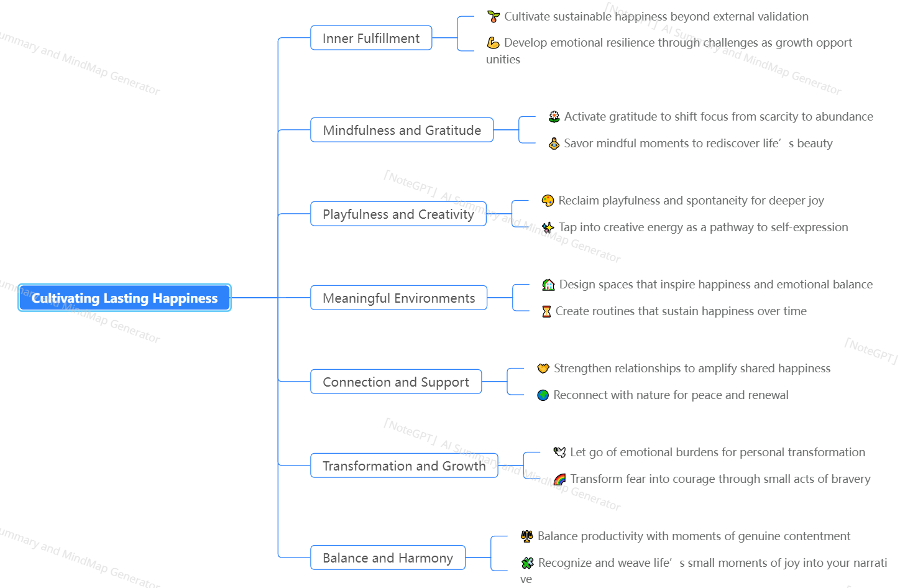Select the root node Cultivating Lasting Happiness
Image resolution: width=900 pixels, height=588 pixels.
pyautogui.click(x=124, y=298)
